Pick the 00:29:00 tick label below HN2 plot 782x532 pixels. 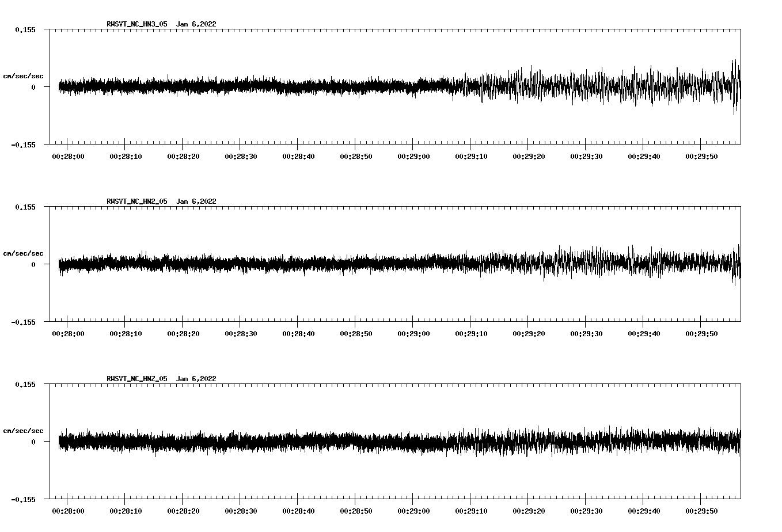coord(413,334)
